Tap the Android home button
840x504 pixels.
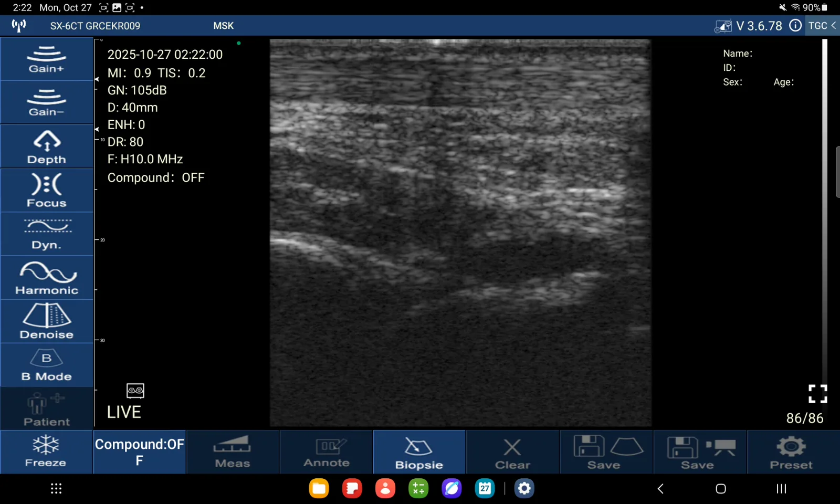721,489
